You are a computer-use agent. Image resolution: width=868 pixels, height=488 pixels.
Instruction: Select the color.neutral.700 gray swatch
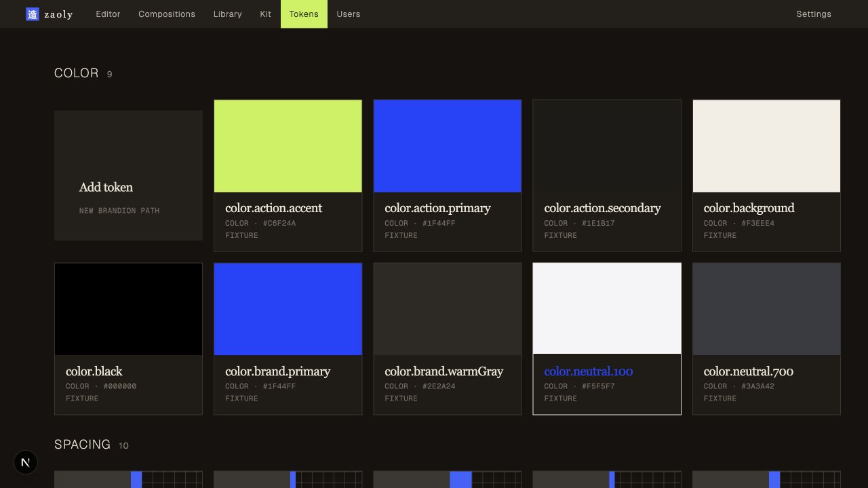click(x=766, y=309)
